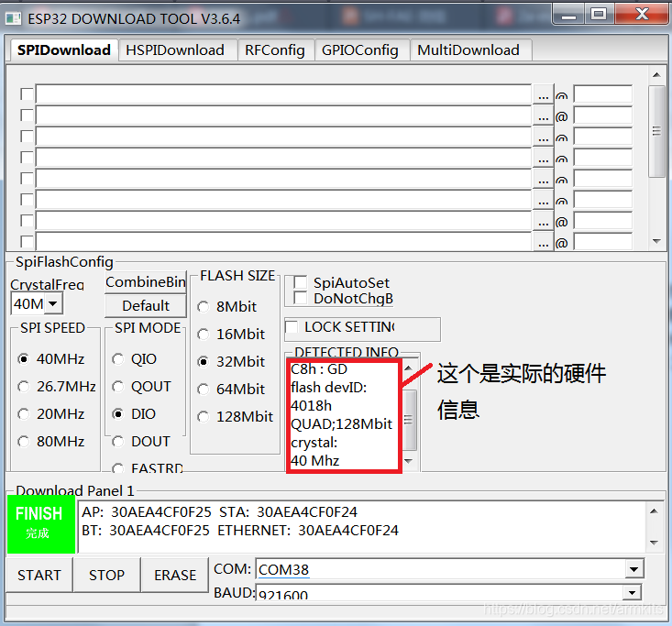This screenshot has width=672, height=626.
Task: Click the second row address offset field
Action: point(602,115)
